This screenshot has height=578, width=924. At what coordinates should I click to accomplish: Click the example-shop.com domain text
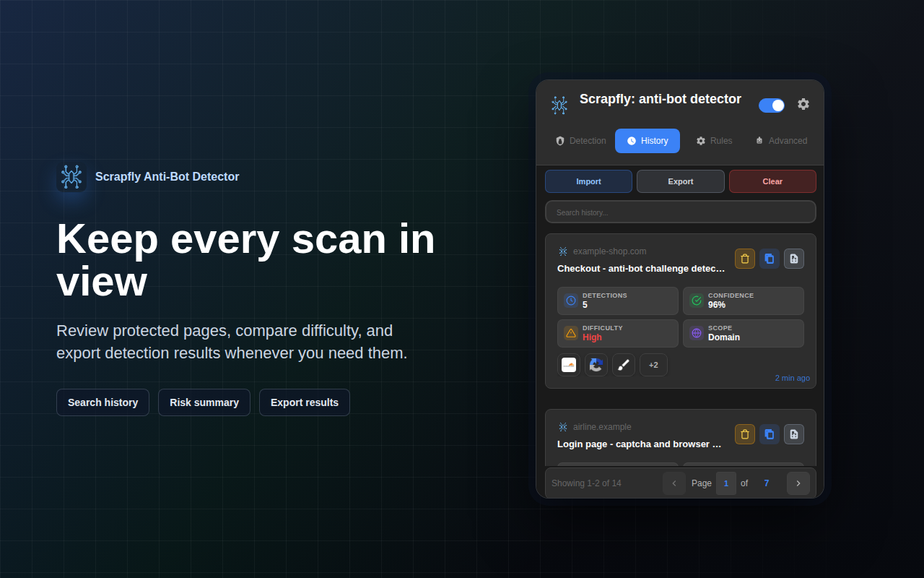pyautogui.click(x=610, y=251)
